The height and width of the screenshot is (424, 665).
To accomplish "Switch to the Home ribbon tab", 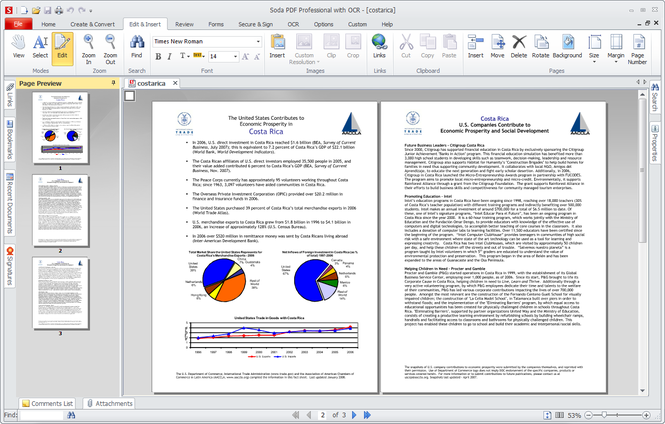I will point(48,24).
